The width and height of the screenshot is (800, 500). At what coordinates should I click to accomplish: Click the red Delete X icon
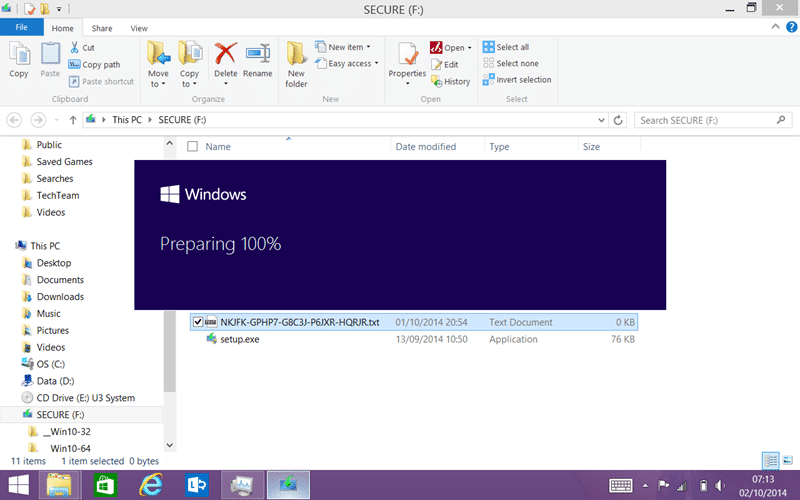pyautogui.click(x=226, y=54)
